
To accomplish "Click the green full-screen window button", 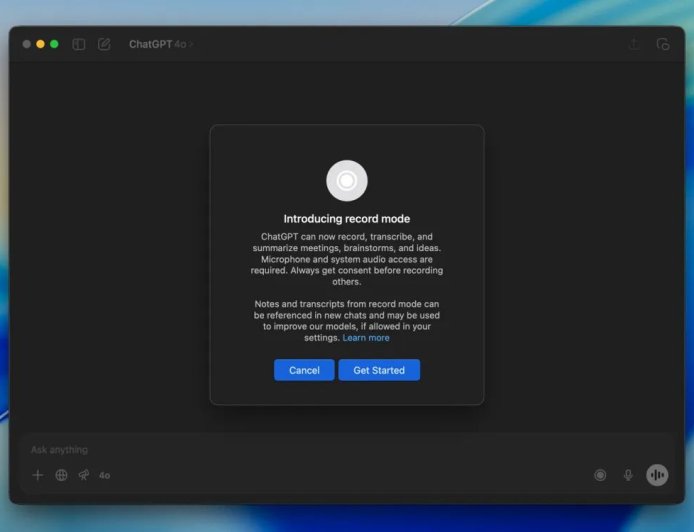I will [54, 44].
